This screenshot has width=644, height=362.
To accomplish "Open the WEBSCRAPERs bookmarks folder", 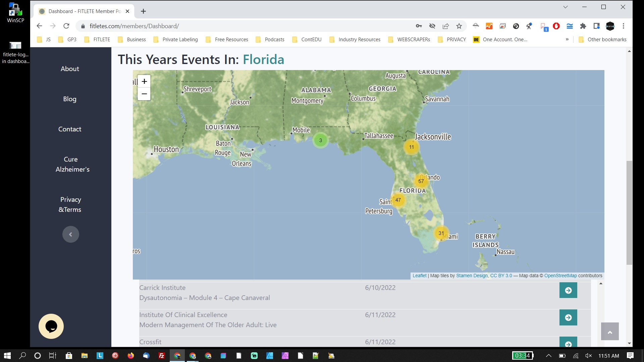I will point(409,40).
